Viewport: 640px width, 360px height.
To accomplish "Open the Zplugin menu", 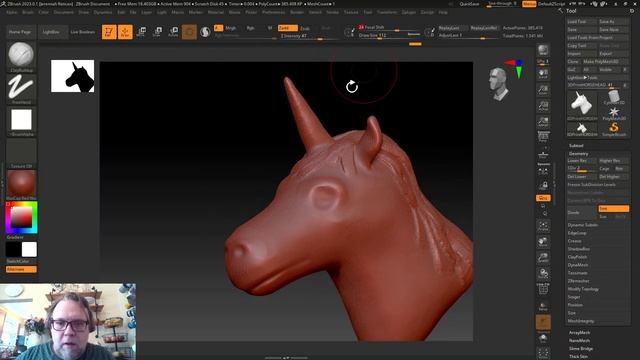I will coord(409,12).
